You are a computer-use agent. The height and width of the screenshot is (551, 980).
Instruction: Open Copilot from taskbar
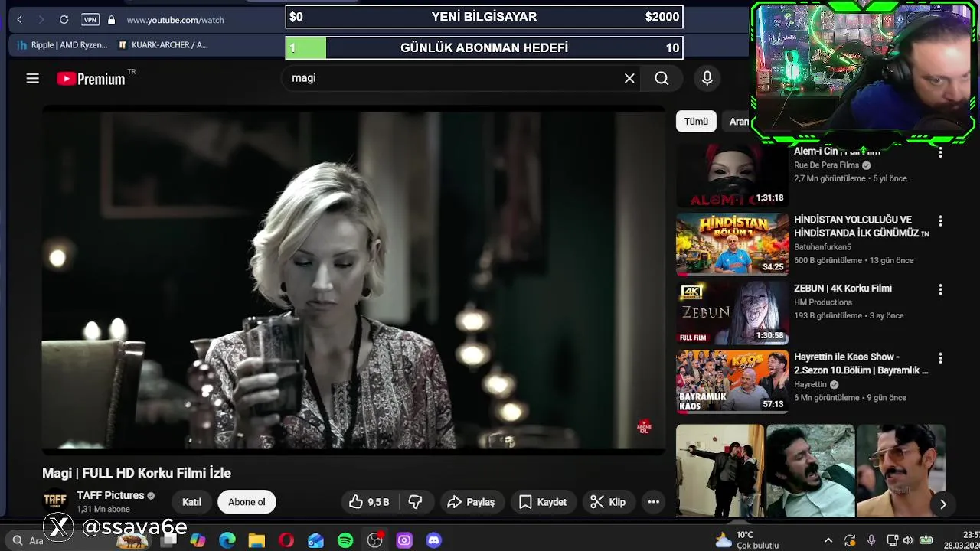point(198,540)
